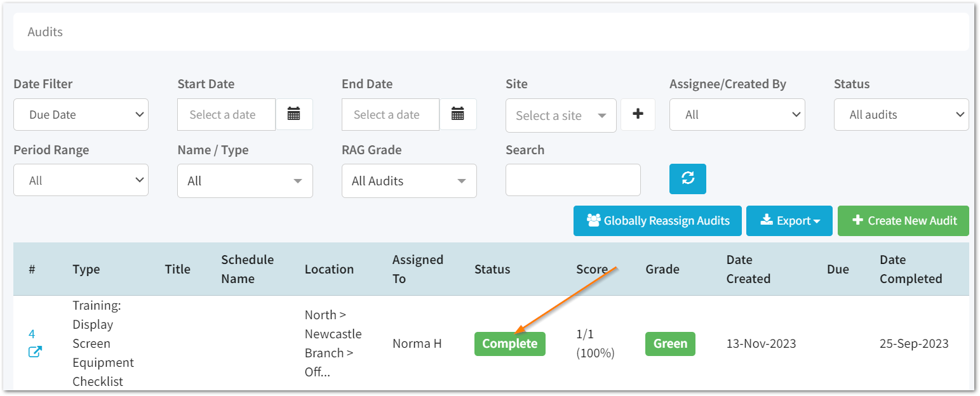This screenshot has width=980, height=396.
Task: Open the Status dropdown showing All audits
Action: pyautogui.click(x=901, y=114)
